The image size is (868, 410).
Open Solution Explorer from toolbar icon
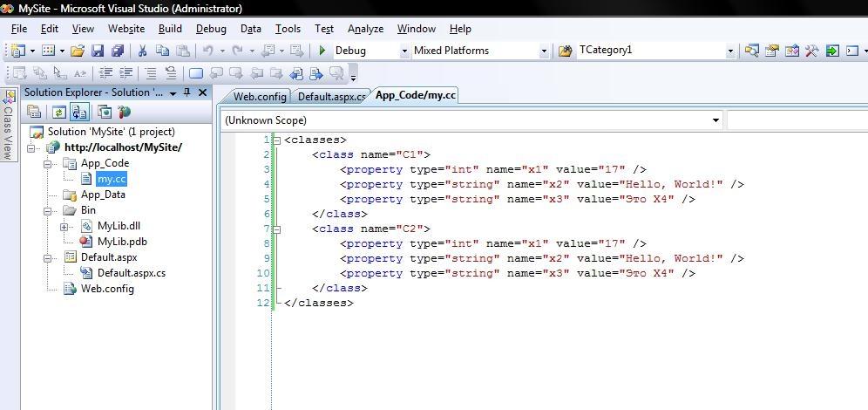[x=751, y=51]
